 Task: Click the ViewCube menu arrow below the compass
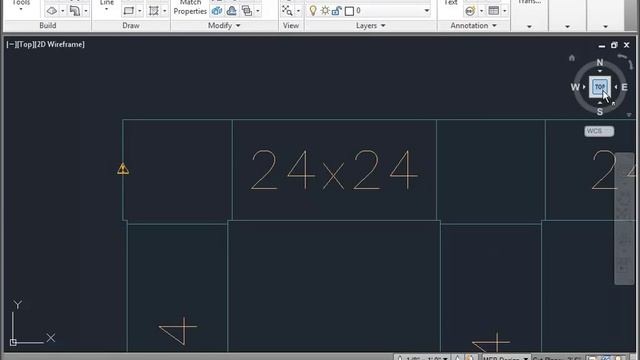(629, 115)
